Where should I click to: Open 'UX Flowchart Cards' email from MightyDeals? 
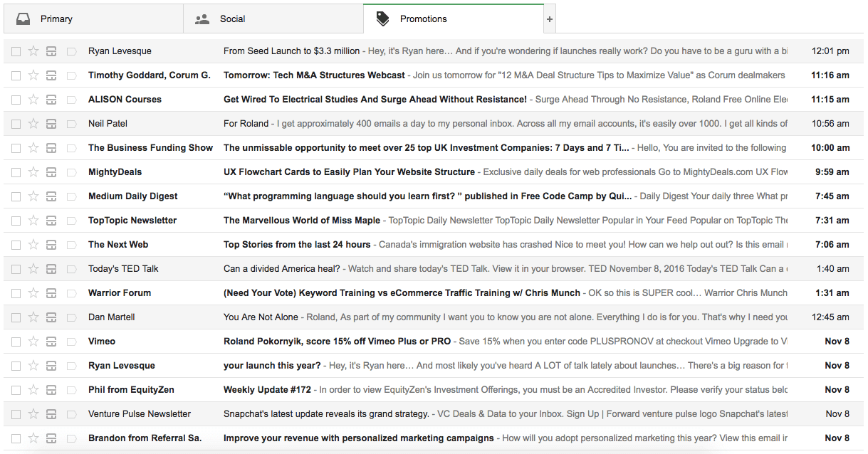pos(349,172)
